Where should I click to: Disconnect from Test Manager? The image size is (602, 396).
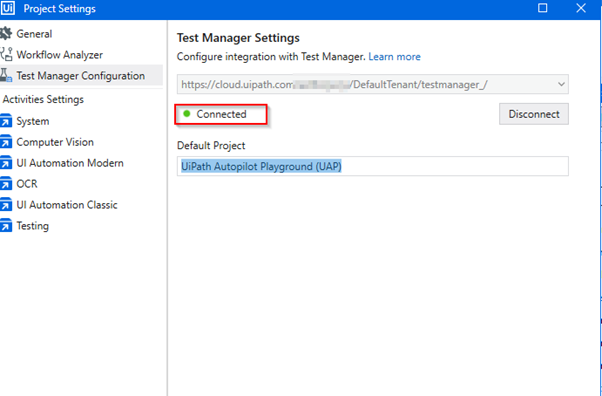point(534,114)
